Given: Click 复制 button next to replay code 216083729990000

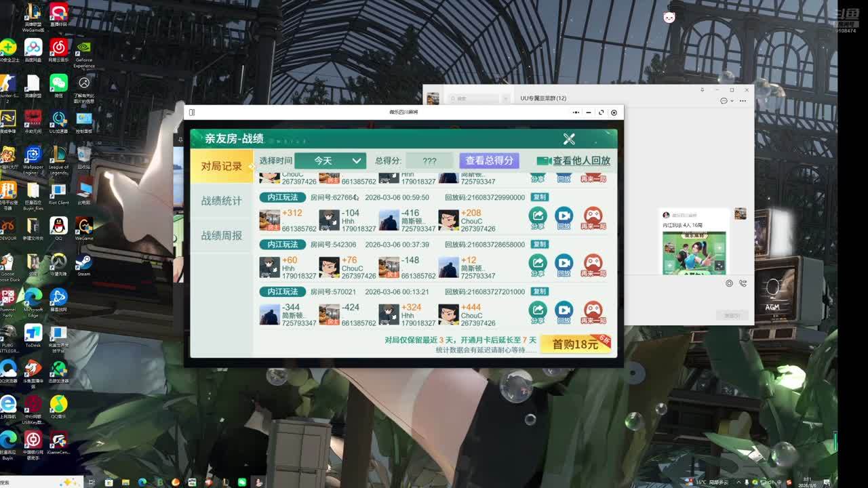Looking at the screenshot, I should click(539, 197).
